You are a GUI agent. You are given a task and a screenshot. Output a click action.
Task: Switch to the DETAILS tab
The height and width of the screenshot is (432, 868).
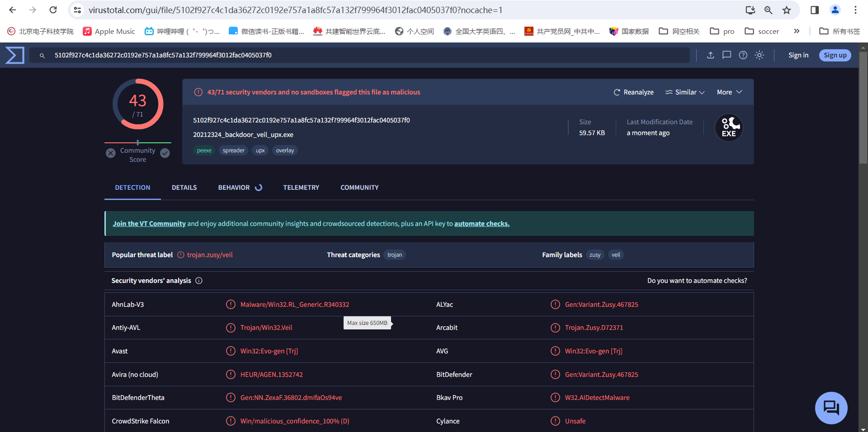[184, 188]
